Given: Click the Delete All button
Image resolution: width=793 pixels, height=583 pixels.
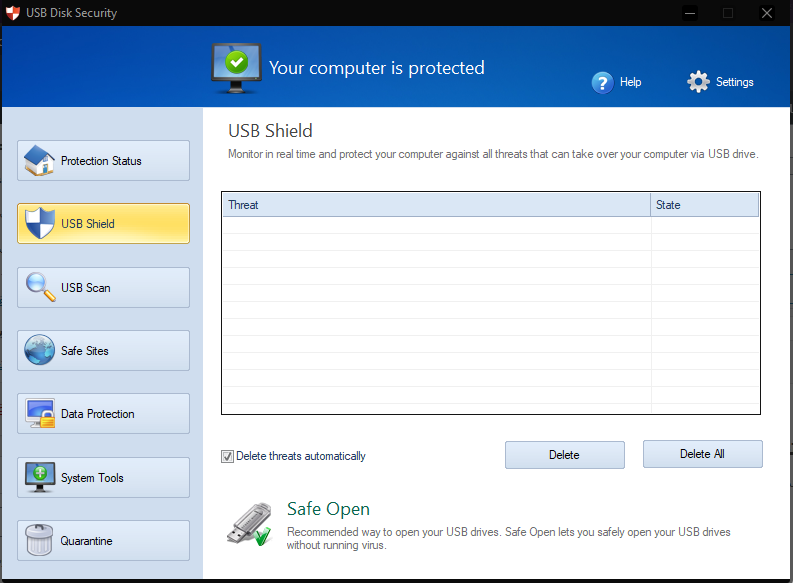Looking at the screenshot, I should click(702, 454).
